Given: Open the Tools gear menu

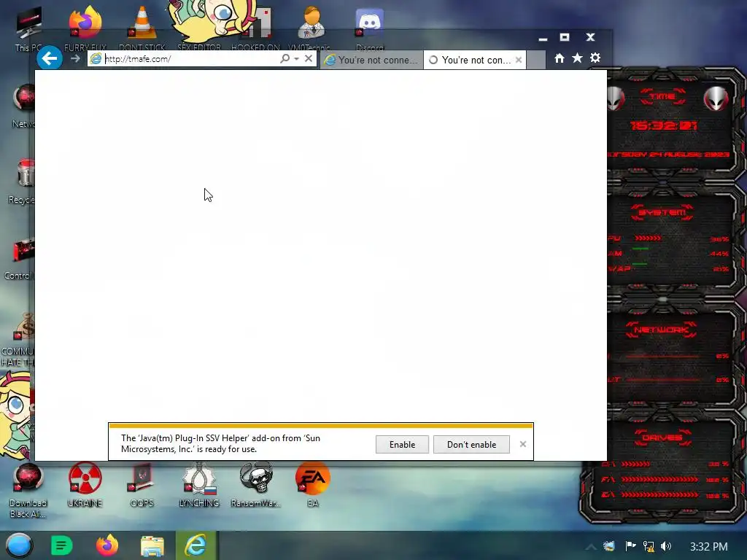Looking at the screenshot, I should 595,58.
